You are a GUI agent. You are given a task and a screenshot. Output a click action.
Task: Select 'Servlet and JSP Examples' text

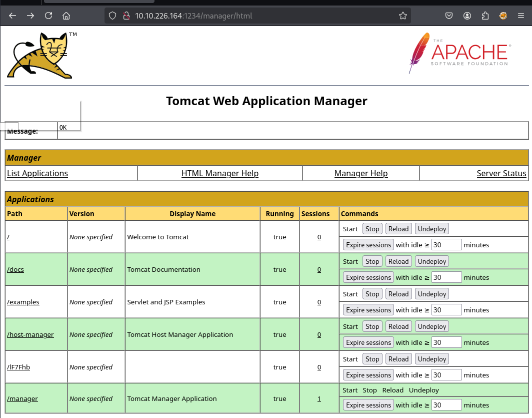pyautogui.click(x=166, y=302)
